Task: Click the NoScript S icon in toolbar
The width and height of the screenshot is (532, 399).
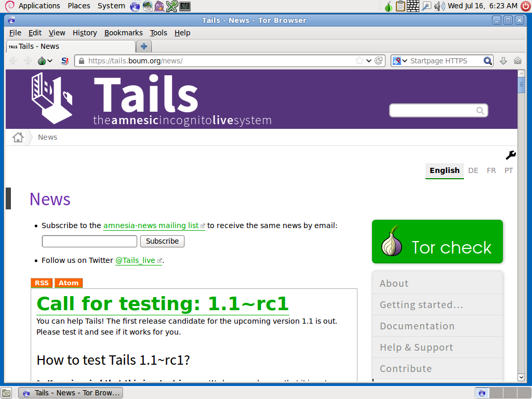Action: pos(64,61)
